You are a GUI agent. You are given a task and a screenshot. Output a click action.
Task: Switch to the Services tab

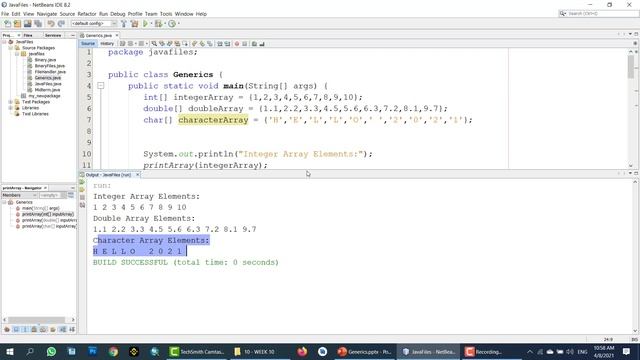coord(53,36)
